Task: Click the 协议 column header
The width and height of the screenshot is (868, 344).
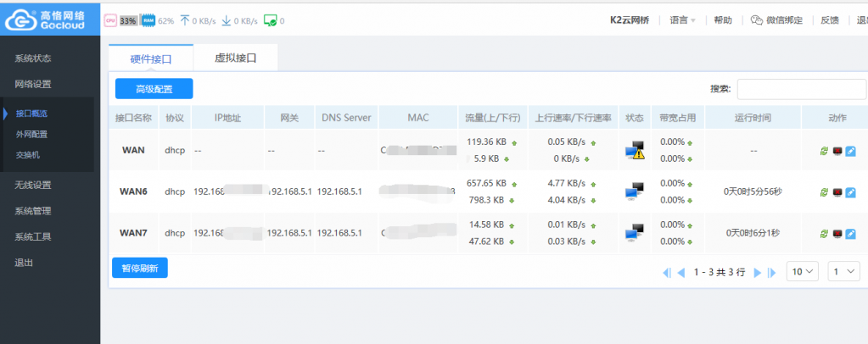Action: pyautogui.click(x=175, y=118)
